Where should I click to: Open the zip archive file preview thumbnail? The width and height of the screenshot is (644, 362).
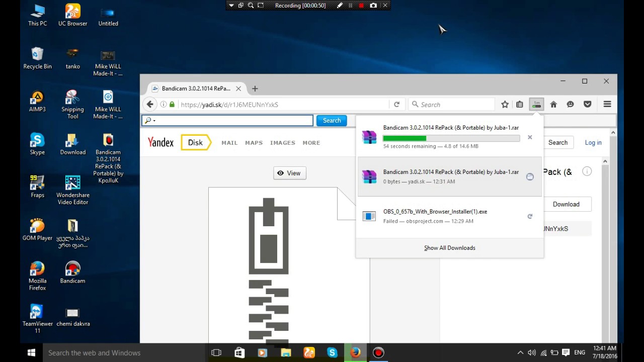coord(289,265)
